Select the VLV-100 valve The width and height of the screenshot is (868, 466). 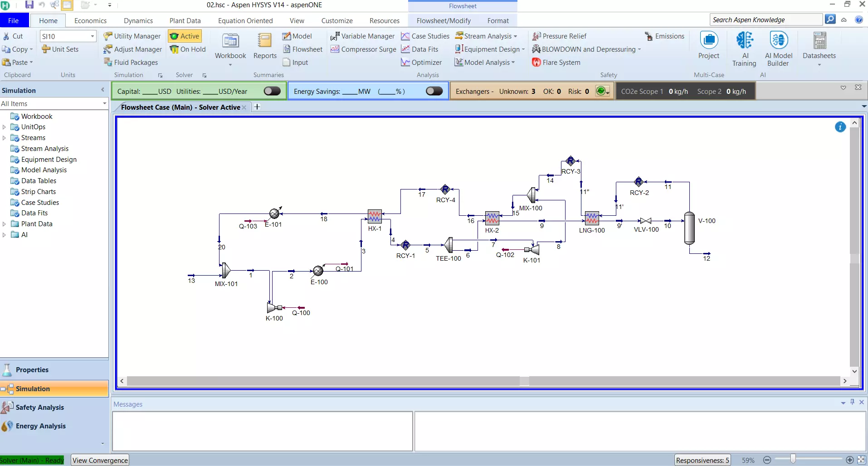[x=646, y=221]
